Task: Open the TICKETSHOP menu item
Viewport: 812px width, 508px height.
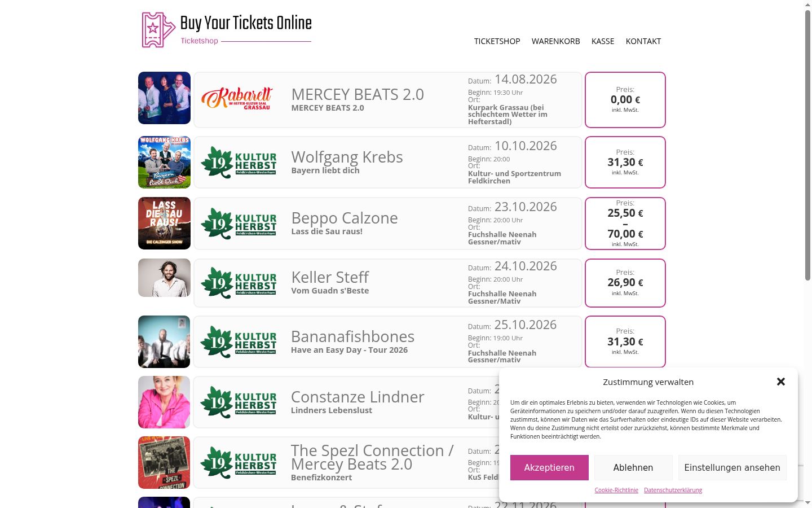Action: [x=497, y=41]
